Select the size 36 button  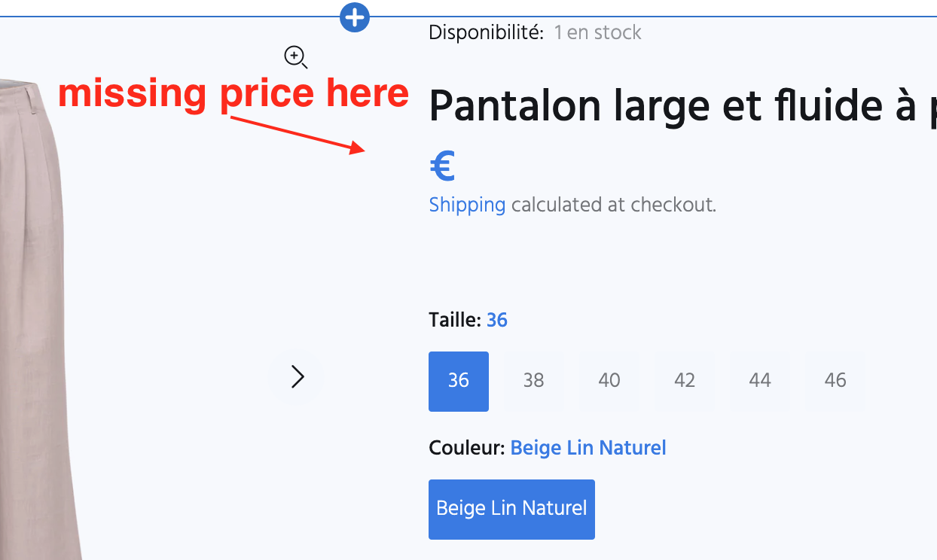pos(459,381)
